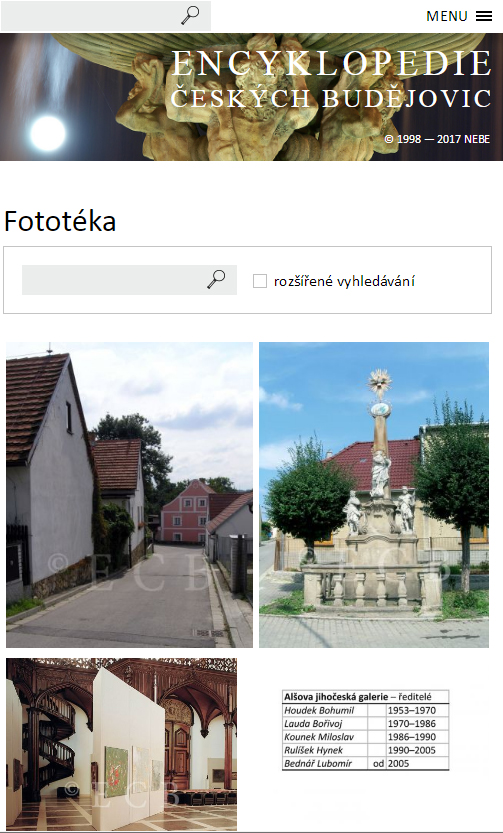Click the glowing light orb in banner
Viewport: 503px width, 833px height.
coord(48,133)
